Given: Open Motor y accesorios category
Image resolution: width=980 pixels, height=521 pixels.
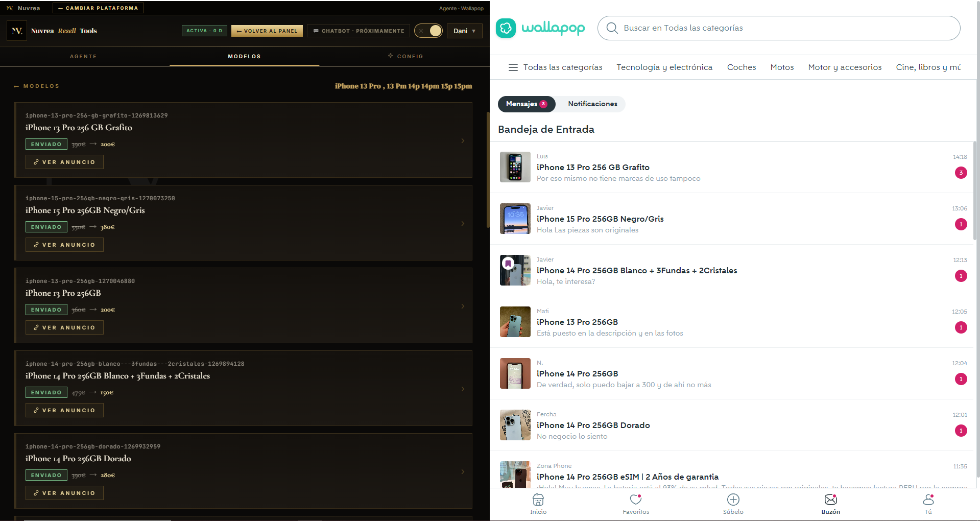Looking at the screenshot, I should pyautogui.click(x=845, y=67).
